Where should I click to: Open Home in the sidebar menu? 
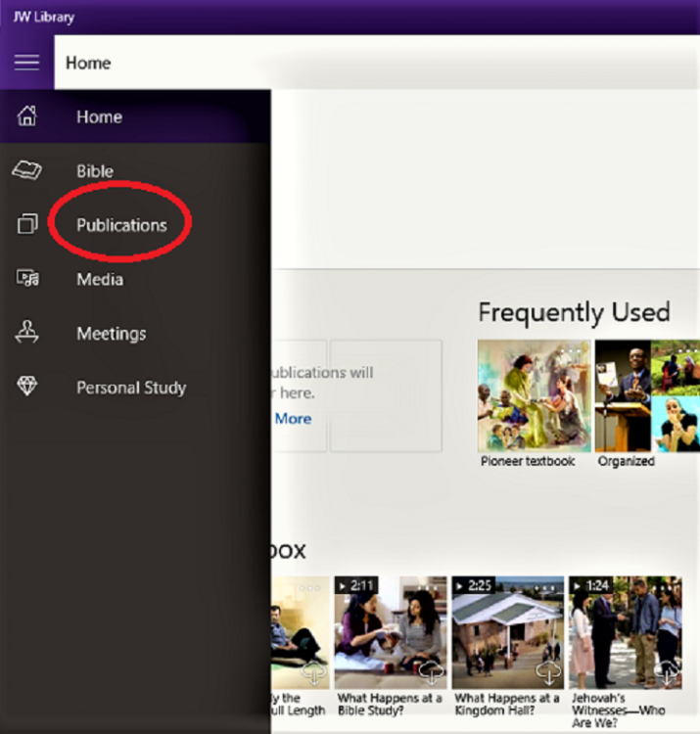135,116
